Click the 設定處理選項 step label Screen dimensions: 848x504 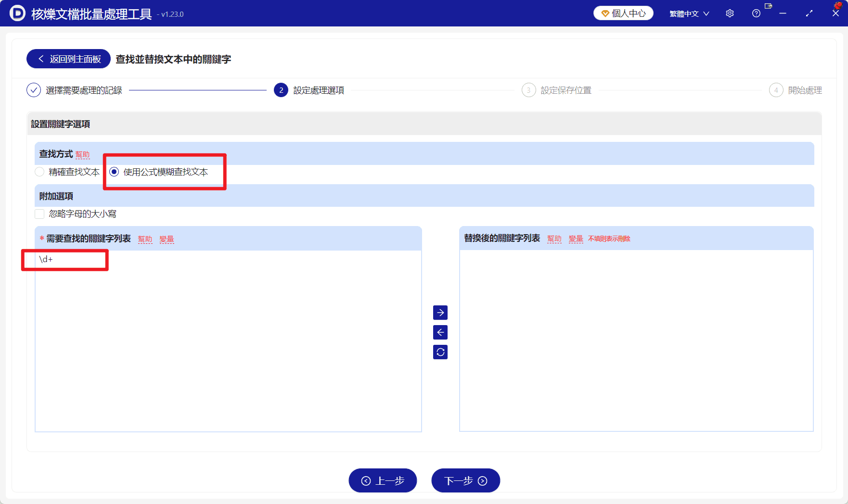pos(319,90)
